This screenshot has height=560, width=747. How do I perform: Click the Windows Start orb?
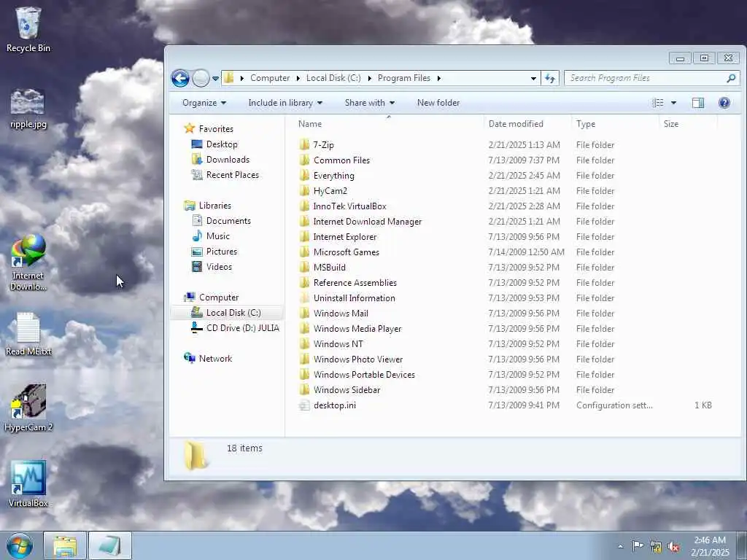click(x=20, y=545)
